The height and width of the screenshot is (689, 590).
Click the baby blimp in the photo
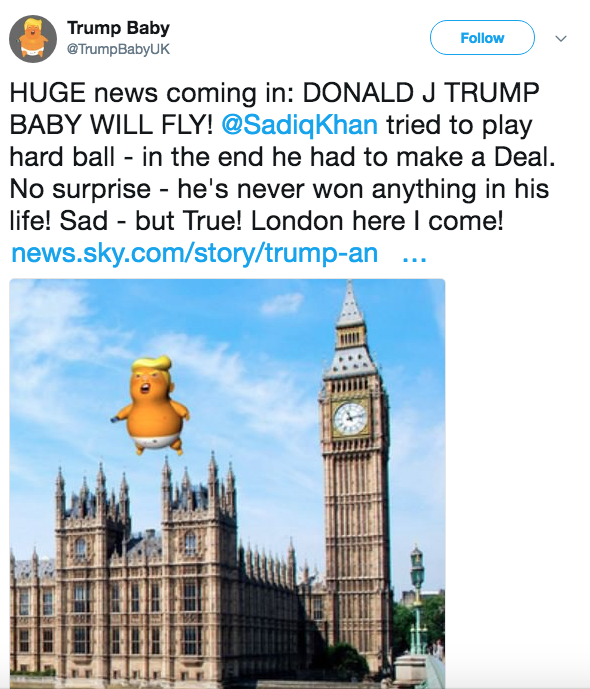pos(152,405)
